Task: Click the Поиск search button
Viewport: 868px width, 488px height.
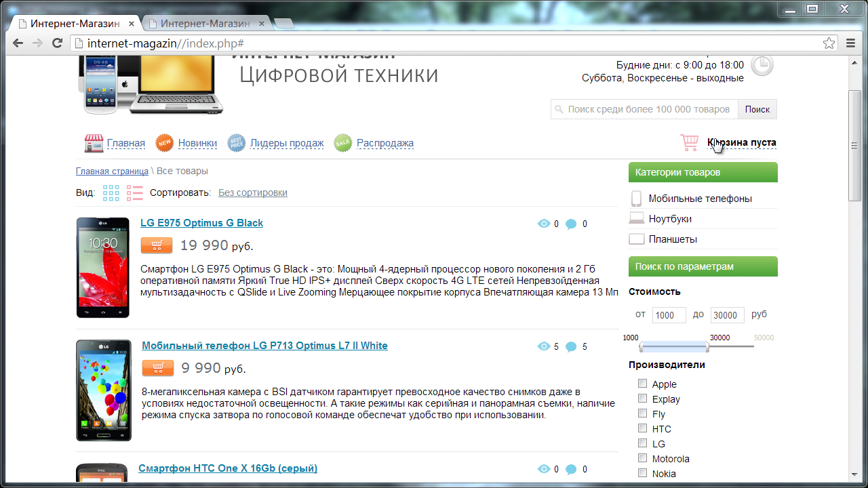Action: coord(757,109)
